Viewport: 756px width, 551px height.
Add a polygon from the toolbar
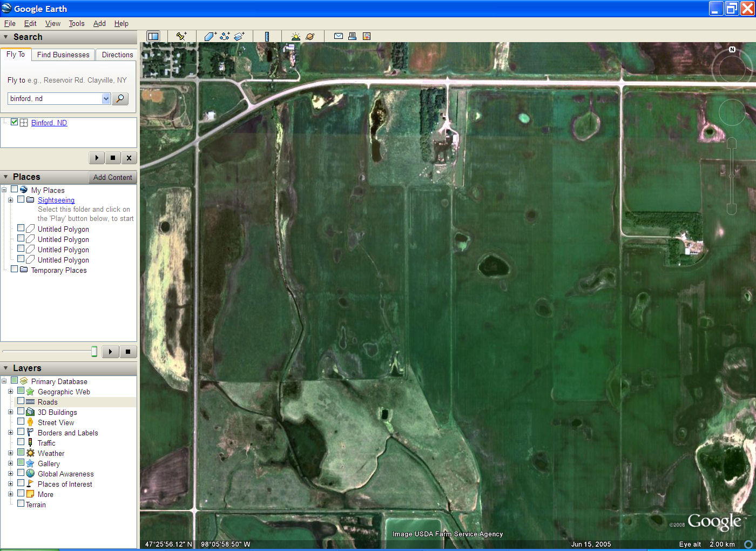click(x=210, y=36)
